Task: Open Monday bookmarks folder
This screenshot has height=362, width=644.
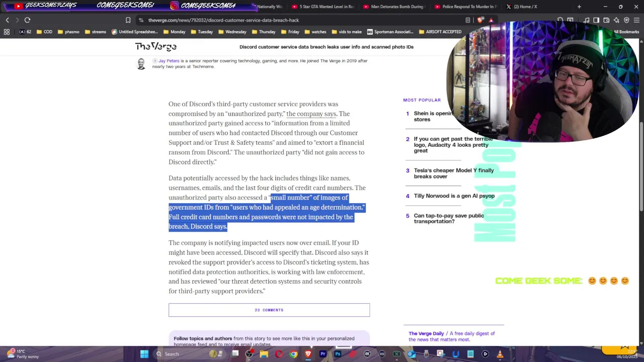Action: [174, 32]
